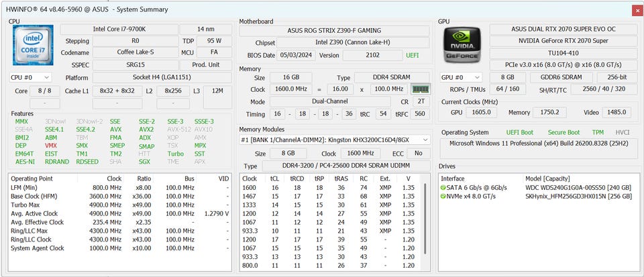Click the Dual-Channel mode field
This screenshot has height=277, width=644.
330,101
